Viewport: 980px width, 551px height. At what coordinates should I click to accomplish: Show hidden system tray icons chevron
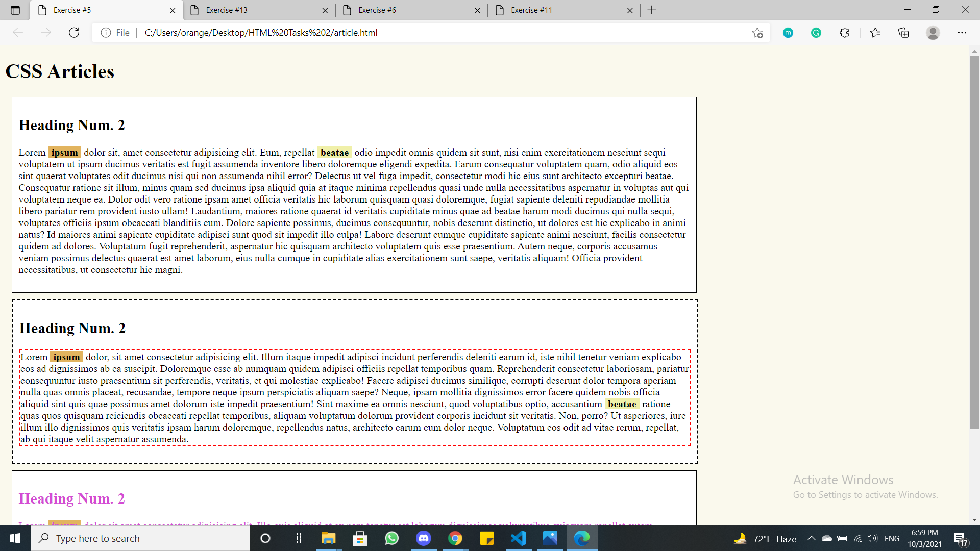tap(811, 538)
